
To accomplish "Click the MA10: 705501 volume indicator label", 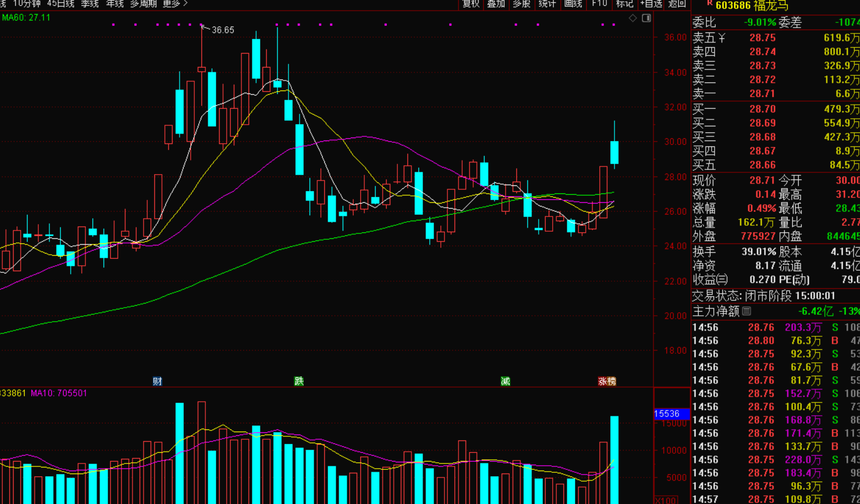I will (x=59, y=393).
